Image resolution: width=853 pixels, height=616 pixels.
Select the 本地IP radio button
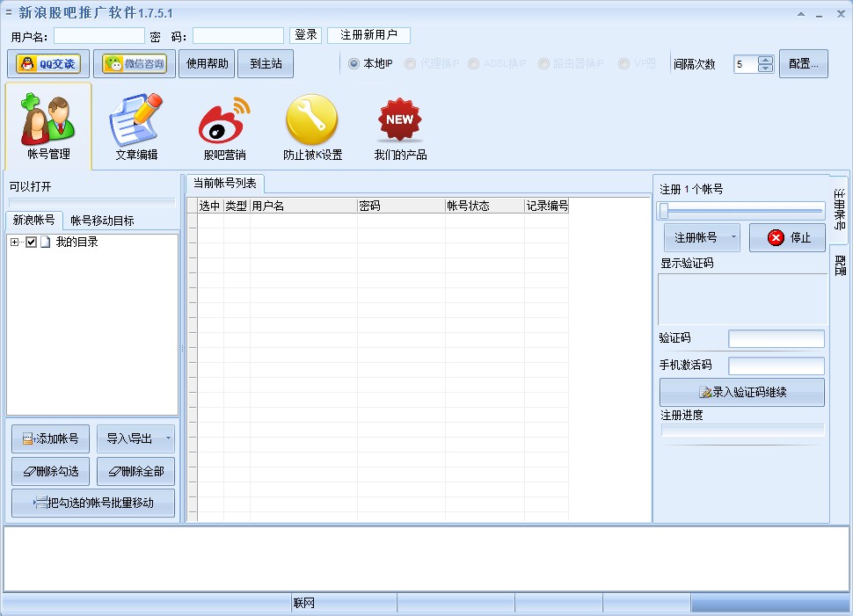click(354, 64)
